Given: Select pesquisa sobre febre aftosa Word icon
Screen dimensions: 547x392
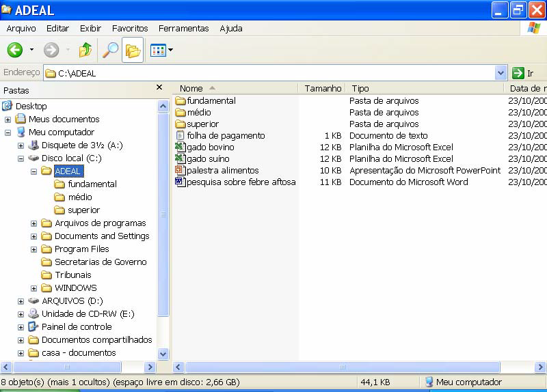Looking at the screenshot, I should [x=180, y=182].
